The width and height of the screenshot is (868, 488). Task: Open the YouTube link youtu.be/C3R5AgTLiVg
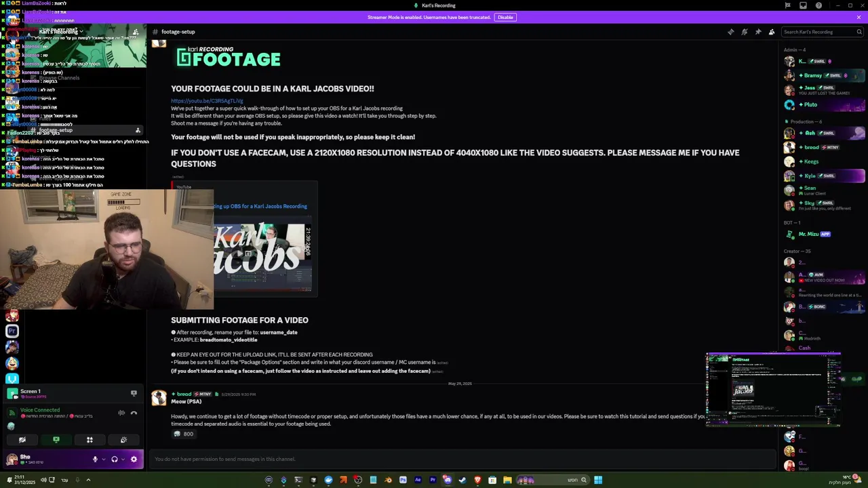tap(207, 101)
